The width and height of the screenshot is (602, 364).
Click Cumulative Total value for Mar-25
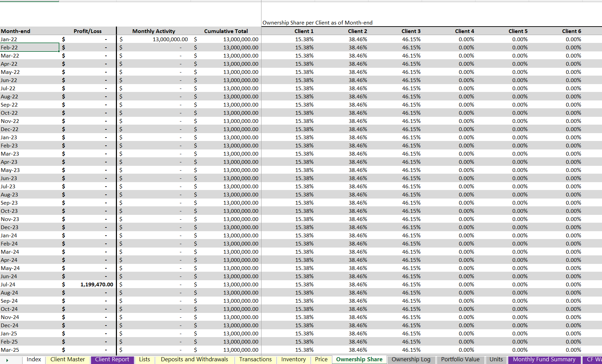226,350
